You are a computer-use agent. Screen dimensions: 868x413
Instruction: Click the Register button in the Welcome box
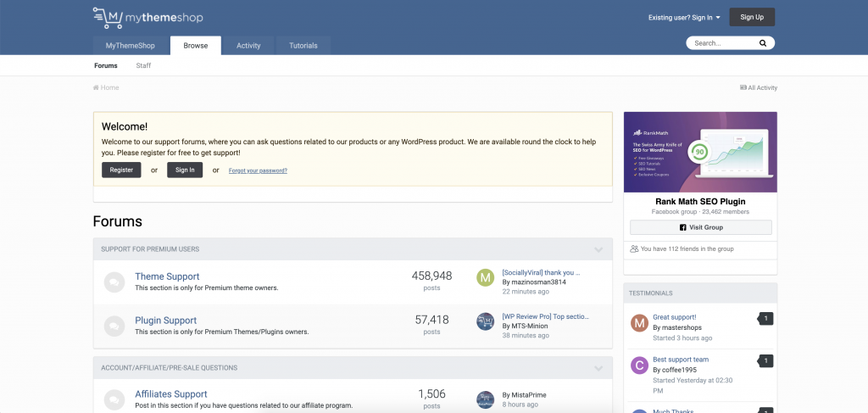[121, 170]
